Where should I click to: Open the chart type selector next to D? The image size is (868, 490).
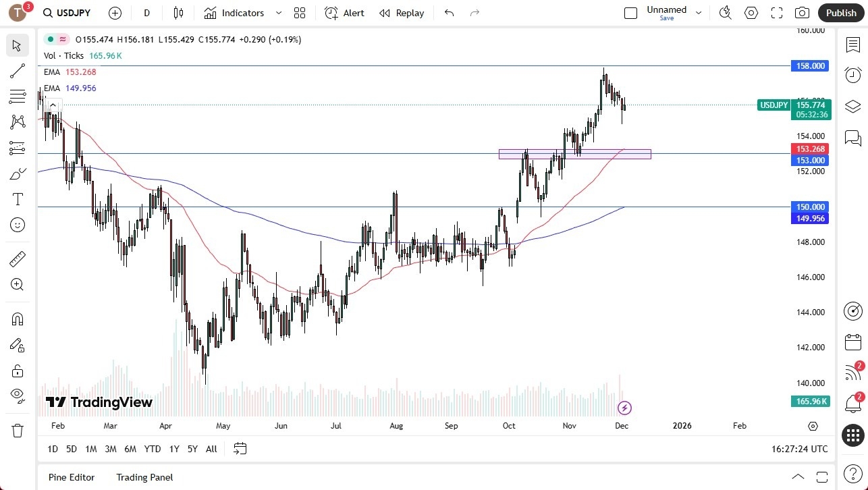point(178,12)
